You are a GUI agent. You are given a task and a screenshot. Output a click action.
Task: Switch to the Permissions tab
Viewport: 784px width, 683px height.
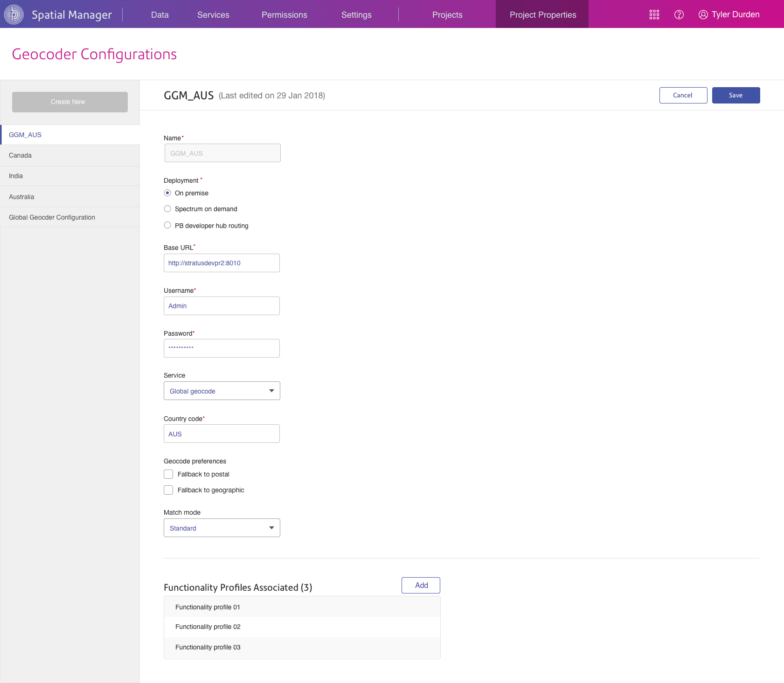[284, 14]
